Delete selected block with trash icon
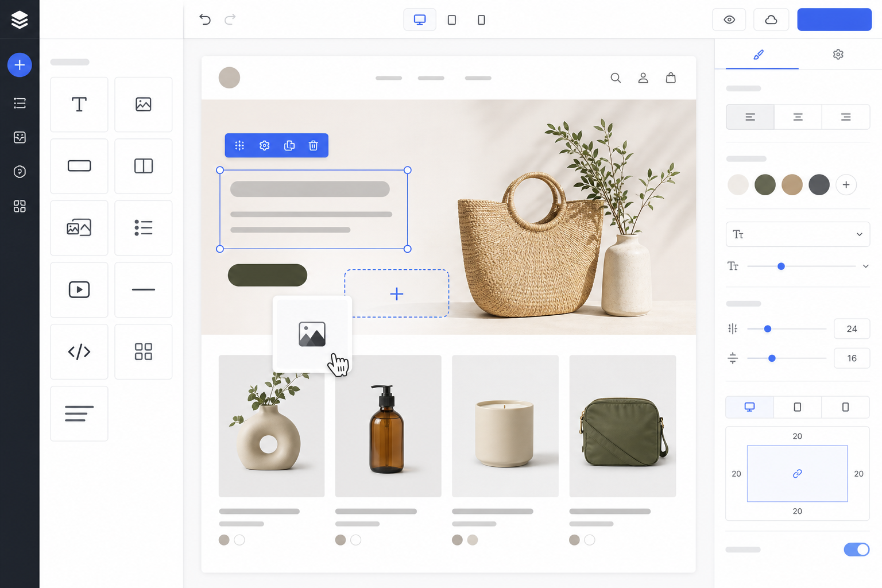The height and width of the screenshot is (588, 882). coord(314,145)
